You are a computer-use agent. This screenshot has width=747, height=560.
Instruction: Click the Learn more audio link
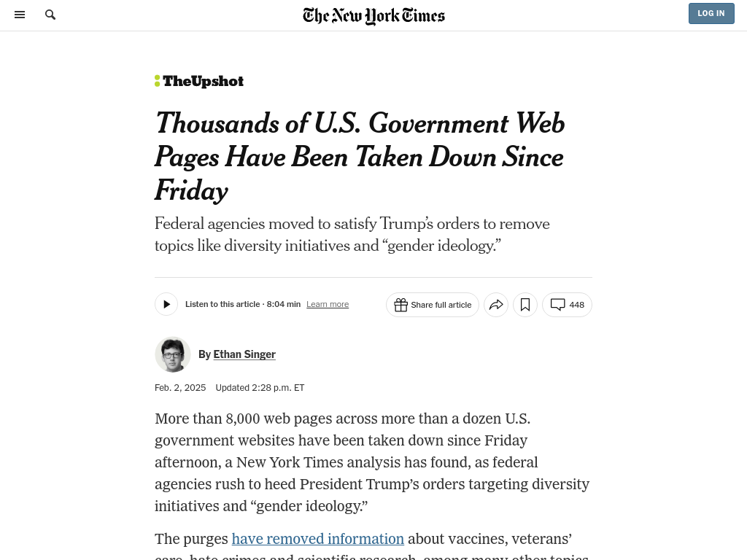tap(328, 304)
